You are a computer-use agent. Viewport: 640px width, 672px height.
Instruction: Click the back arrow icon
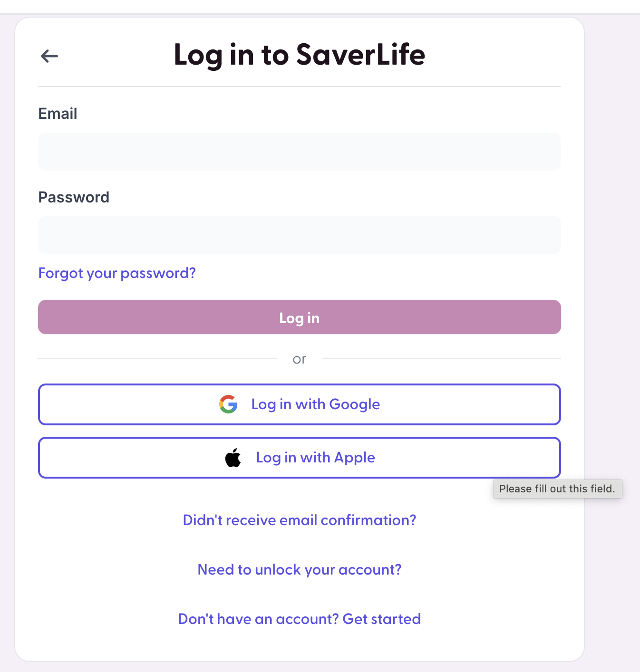(49, 56)
